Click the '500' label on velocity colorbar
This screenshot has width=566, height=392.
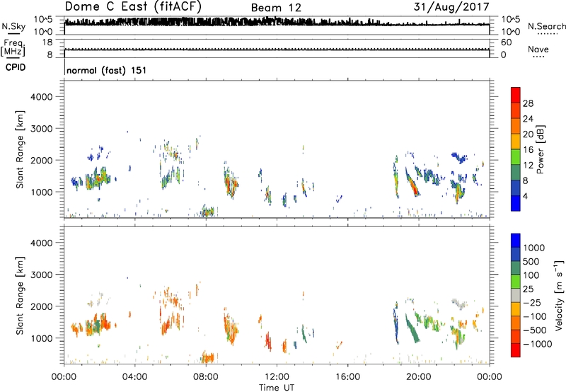(x=531, y=262)
